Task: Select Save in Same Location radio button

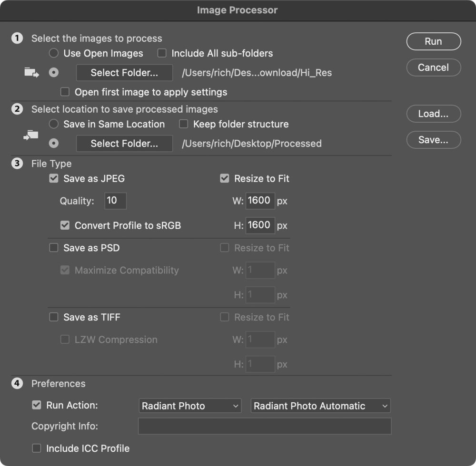Action: pos(54,124)
